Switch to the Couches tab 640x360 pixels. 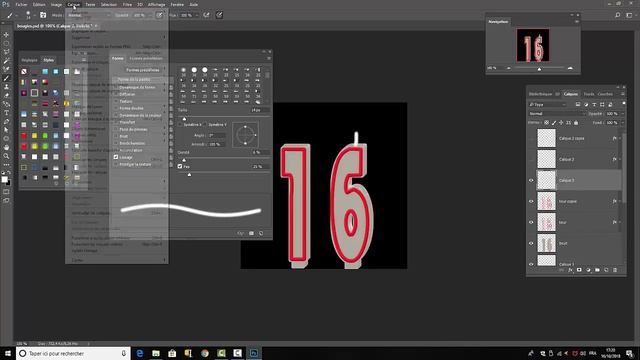pyautogui.click(x=605, y=94)
